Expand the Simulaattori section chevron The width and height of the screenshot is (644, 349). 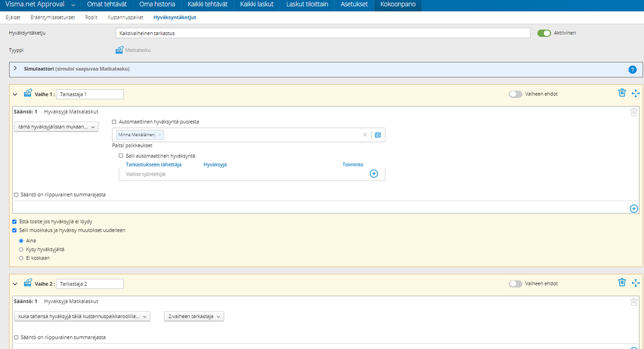[15, 68]
